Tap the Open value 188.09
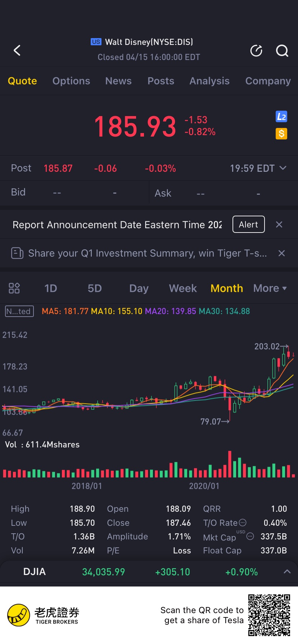Screen dimensions: 298x644 (x=179, y=509)
